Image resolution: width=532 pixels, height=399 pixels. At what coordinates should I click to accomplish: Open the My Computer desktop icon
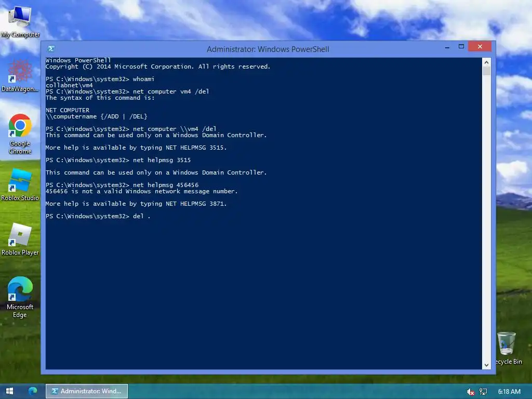tap(20, 21)
